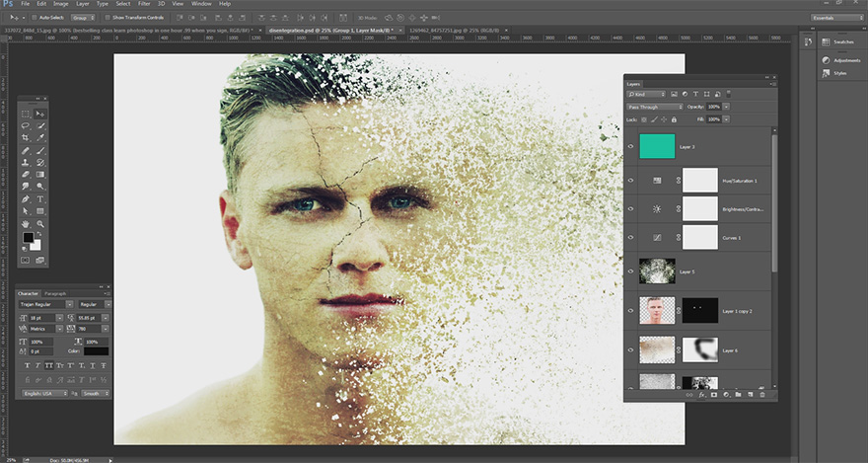
Task: Click the Delete layer trash icon
Action: [x=762, y=395]
